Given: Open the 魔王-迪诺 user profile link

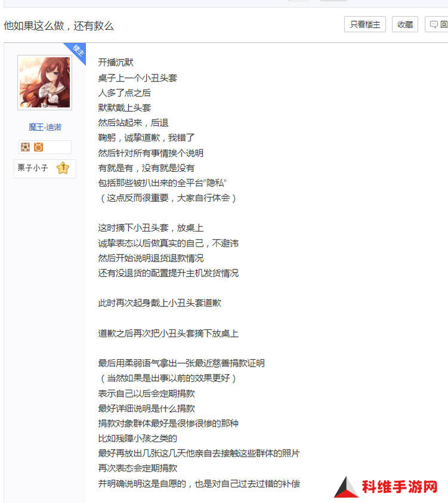Looking at the screenshot, I should 45,128.
